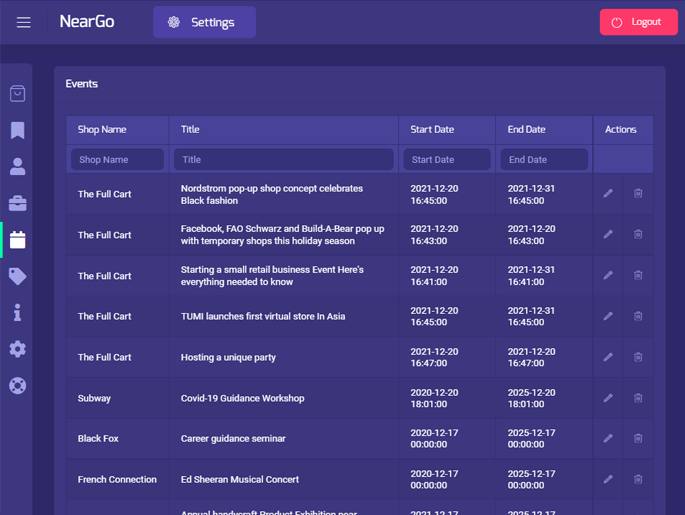Open the lifebuoy support sidebar icon
Screen dimensions: 685x515
18,386
